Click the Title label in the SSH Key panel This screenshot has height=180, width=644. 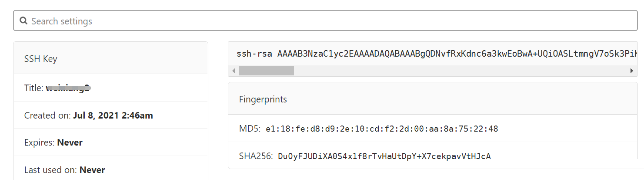coord(34,88)
